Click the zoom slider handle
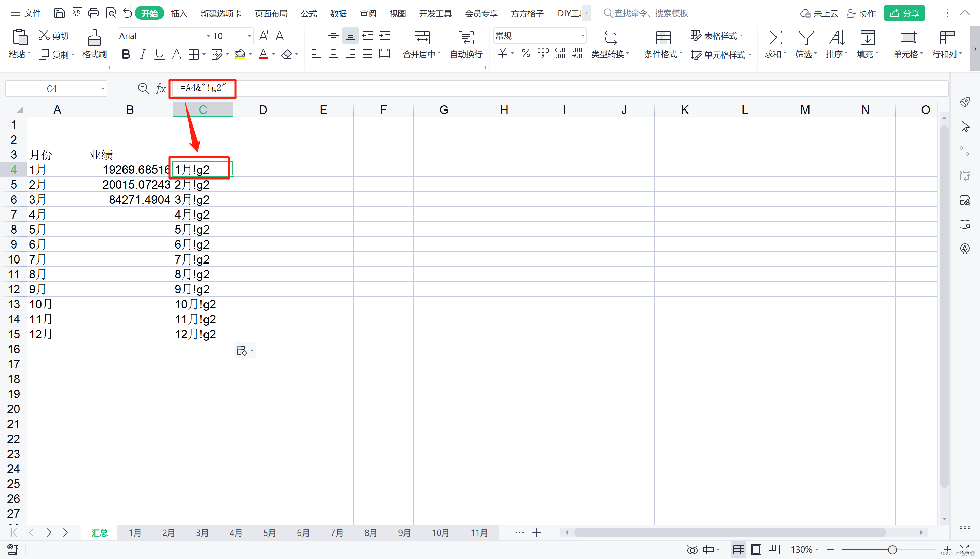The image size is (980, 559). tap(893, 550)
